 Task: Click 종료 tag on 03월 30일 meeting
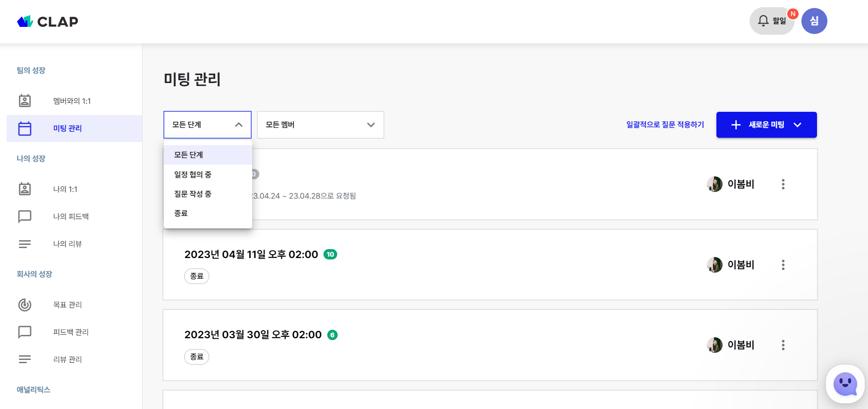[x=196, y=357]
